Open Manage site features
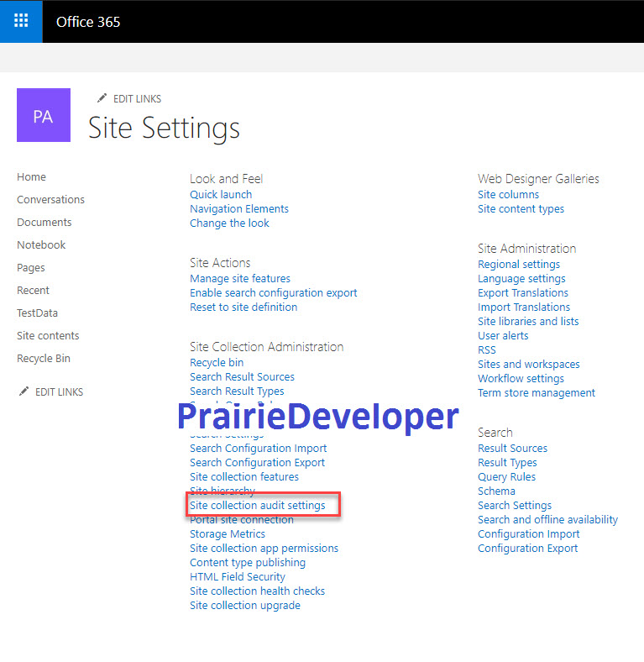The width and height of the screenshot is (644, 662). [240, 279]
